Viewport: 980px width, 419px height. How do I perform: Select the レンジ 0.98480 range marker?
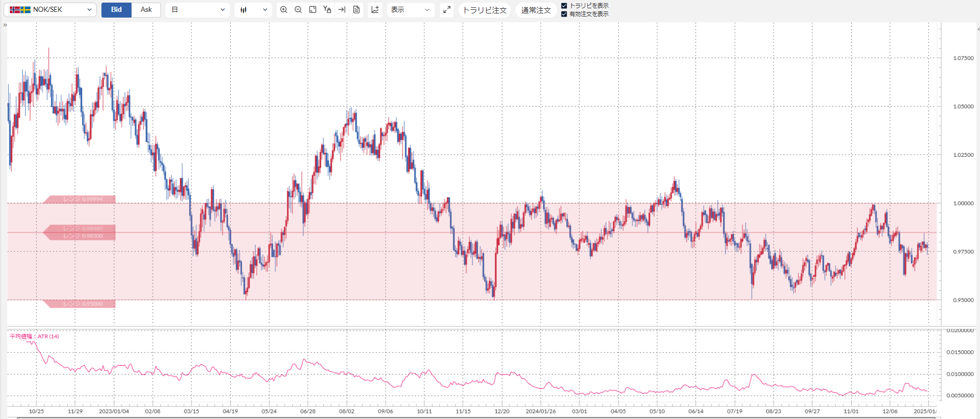[x=80, y=229]
